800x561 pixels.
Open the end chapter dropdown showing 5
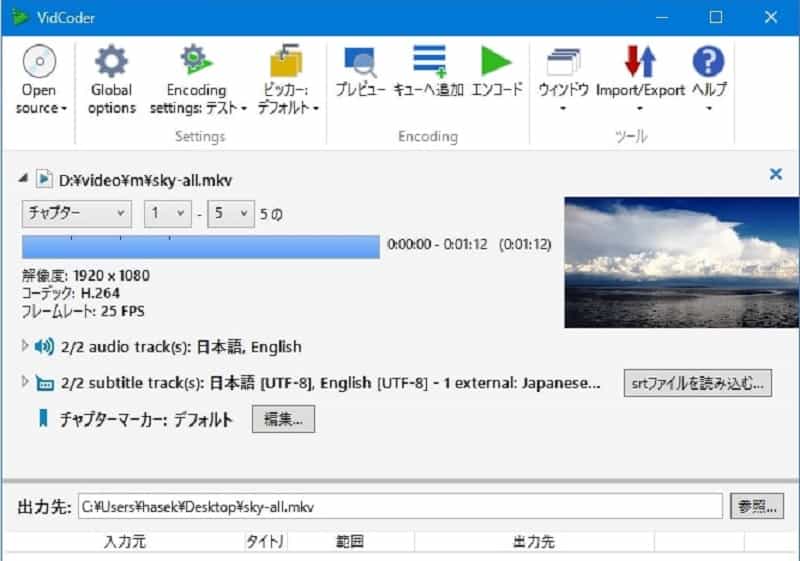point(231,213)
